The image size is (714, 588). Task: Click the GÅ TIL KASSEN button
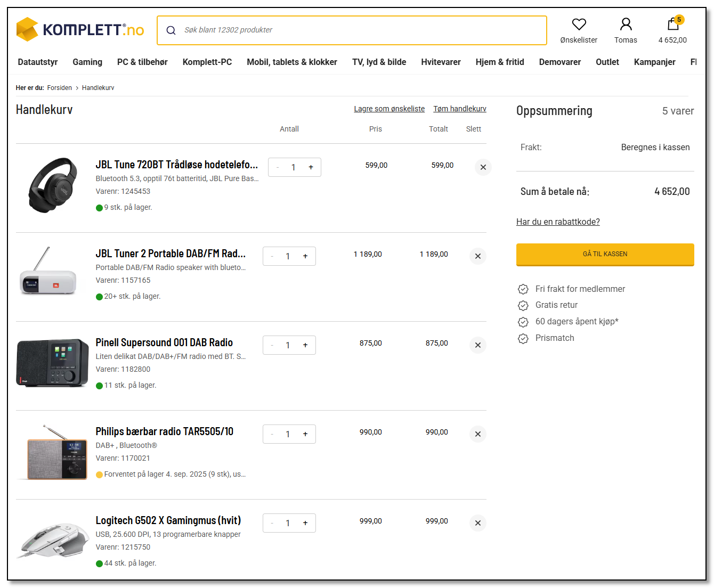click(x=605, y=254)
